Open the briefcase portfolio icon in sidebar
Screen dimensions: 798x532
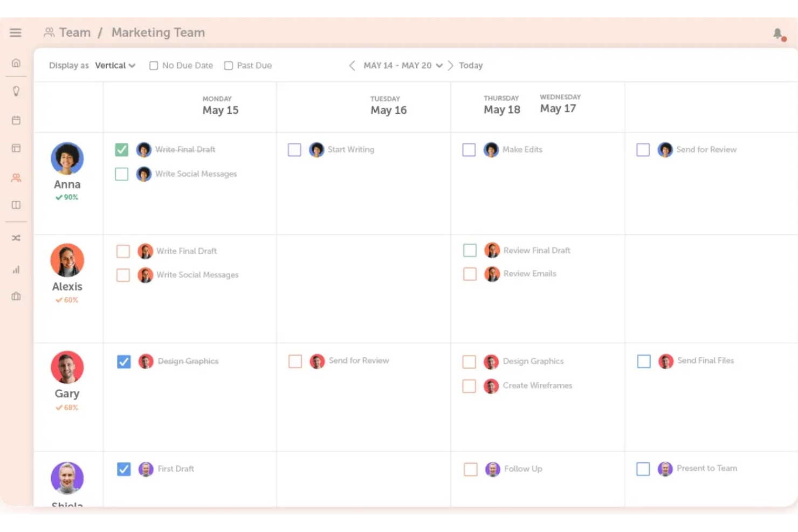click(16, 296)
